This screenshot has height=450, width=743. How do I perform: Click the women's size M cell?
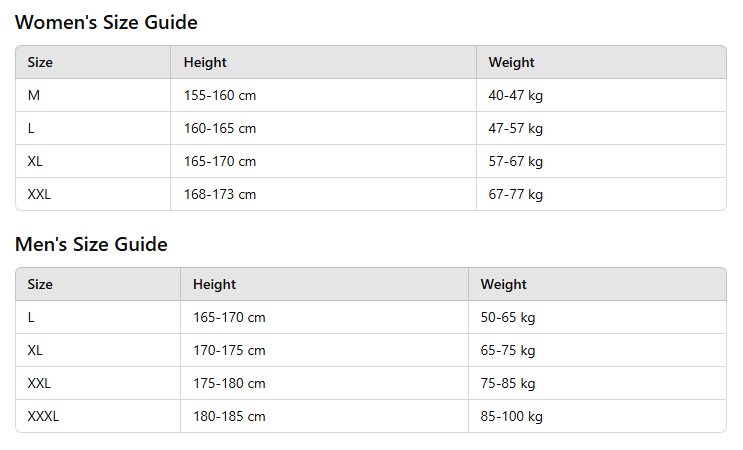(x=34, y=95)
